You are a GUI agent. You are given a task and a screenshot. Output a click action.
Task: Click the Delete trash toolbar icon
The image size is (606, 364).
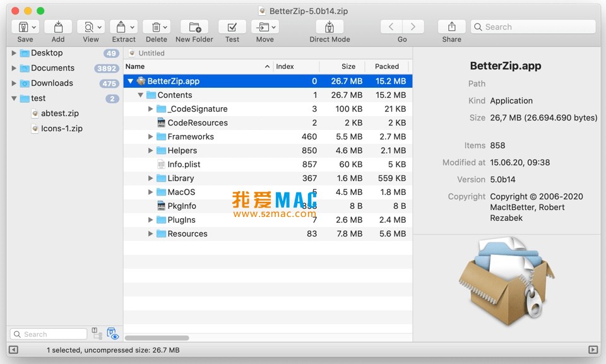click(156, 27)
